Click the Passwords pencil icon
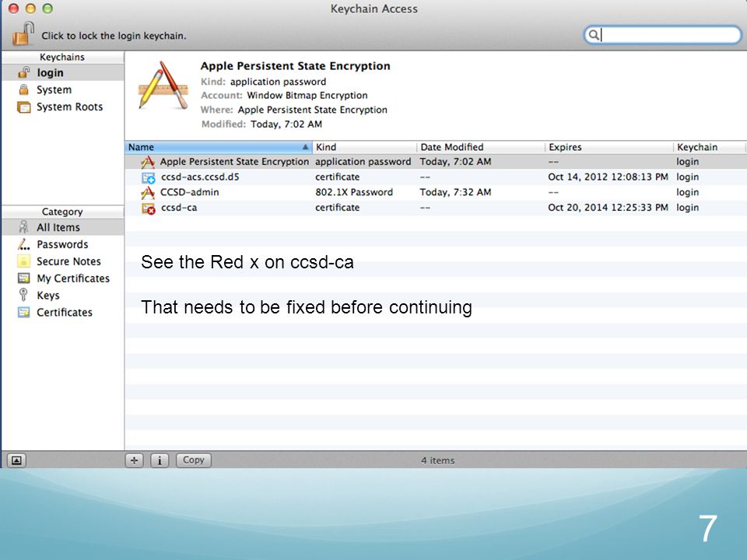 click(23, 244)
